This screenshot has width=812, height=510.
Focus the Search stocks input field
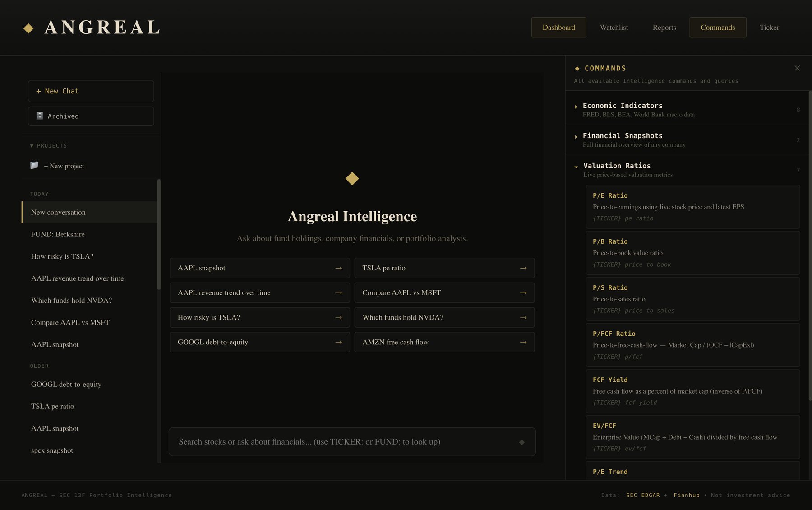pyautogui.click(x=352, y=442)
